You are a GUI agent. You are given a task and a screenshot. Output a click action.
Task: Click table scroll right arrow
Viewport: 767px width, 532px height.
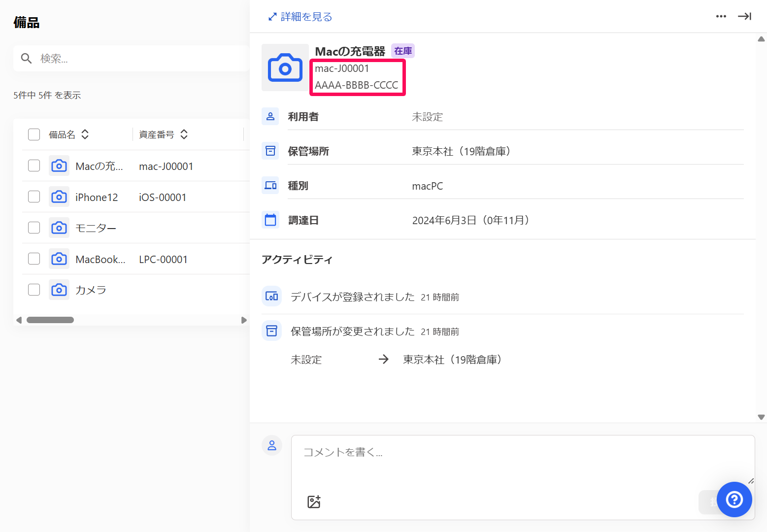243,320
